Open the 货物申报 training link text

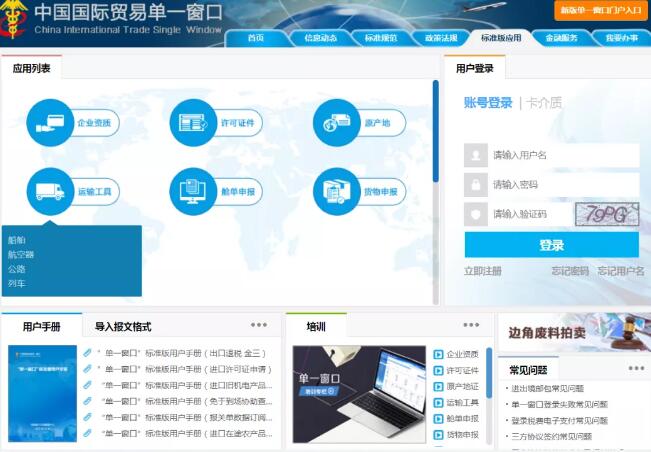(463, 435)
